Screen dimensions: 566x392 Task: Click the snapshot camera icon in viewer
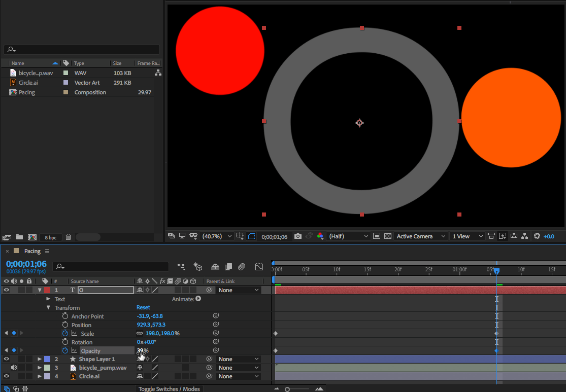coord(298,236)
